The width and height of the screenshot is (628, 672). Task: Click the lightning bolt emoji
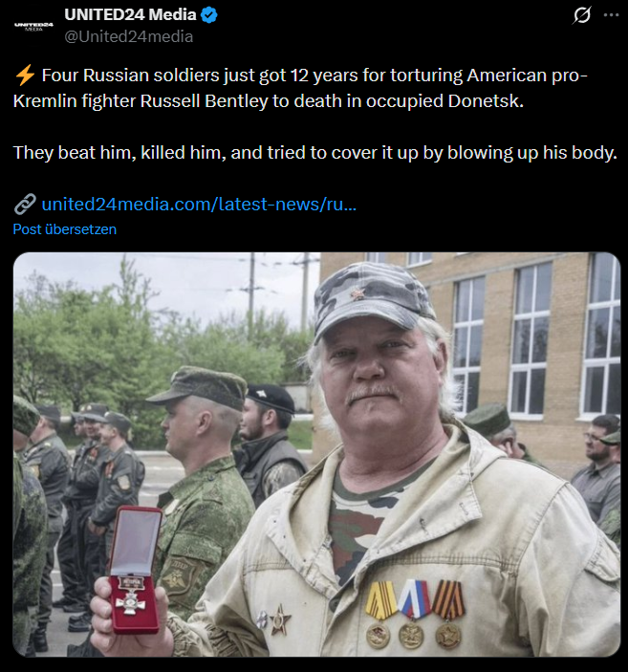click(x=25, y=75)
